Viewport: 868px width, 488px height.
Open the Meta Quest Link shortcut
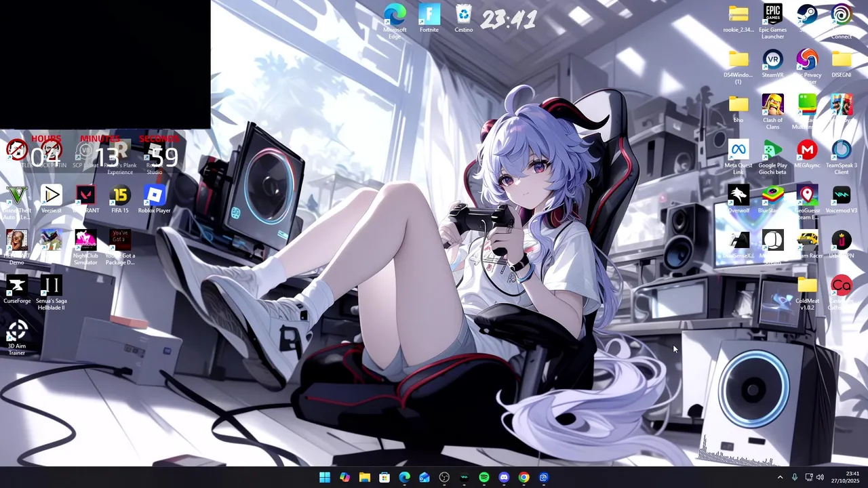[x=738, y=157]
